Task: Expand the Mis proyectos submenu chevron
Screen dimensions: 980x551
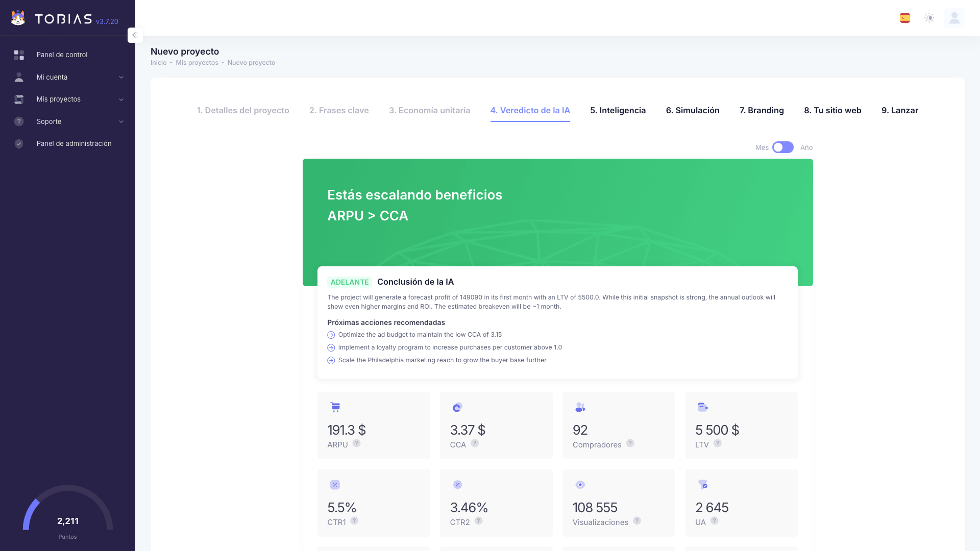Action: [121, 99]
